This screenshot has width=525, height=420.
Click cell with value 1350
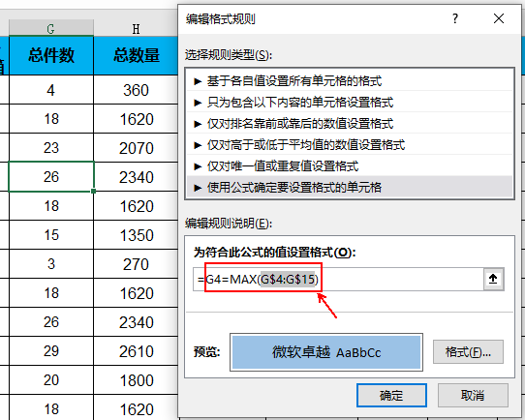[136, 235]
